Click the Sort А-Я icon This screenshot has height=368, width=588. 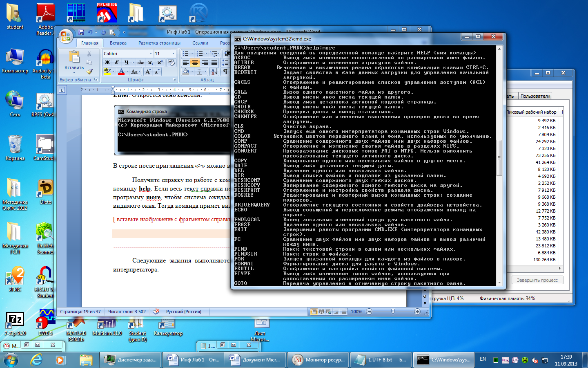pyautogui.click(x=214, y=72)
